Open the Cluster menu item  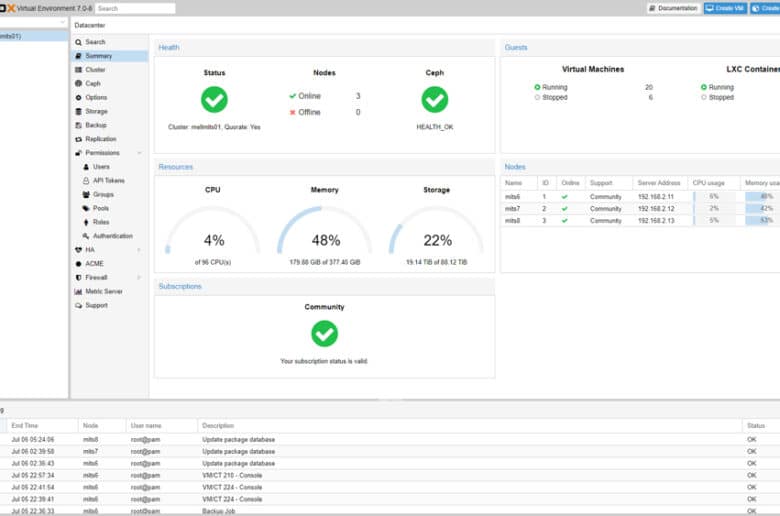coord(109,70)
